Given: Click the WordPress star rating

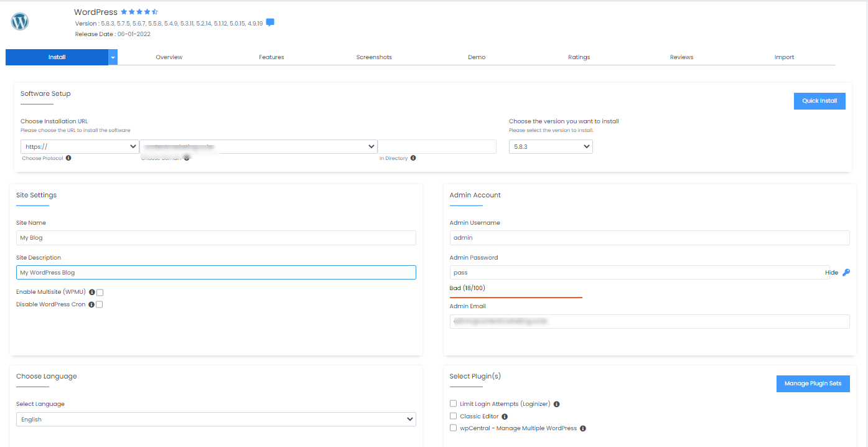Looking at the screenshot, I should coord(139,12).
